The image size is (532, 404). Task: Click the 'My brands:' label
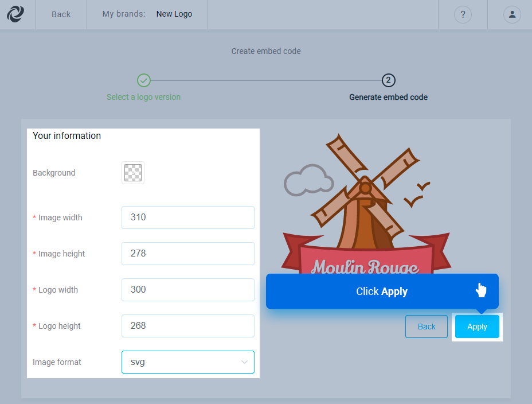point(124,14)
